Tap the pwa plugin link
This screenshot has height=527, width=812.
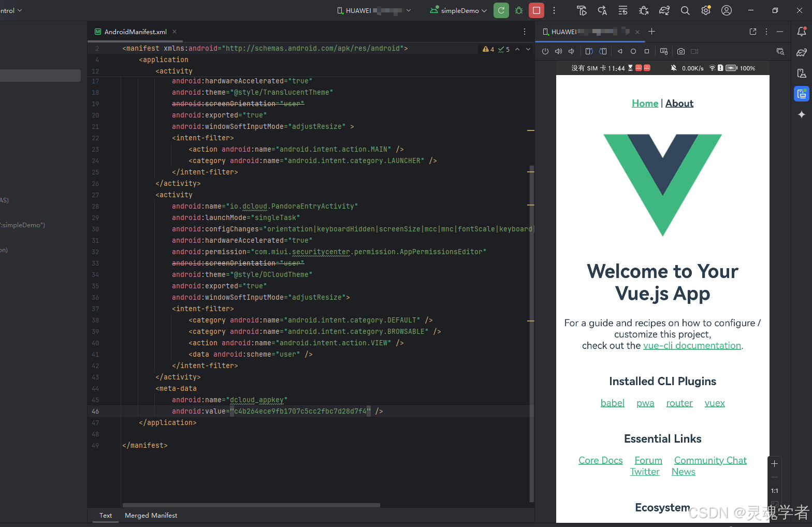[645, 403]
